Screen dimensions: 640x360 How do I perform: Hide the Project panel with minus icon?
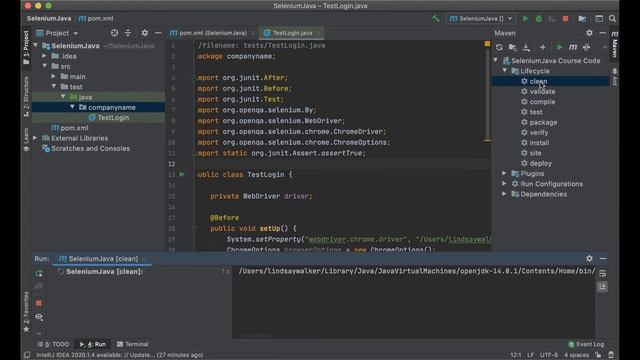pyautogui.click(x=158, y=33)
